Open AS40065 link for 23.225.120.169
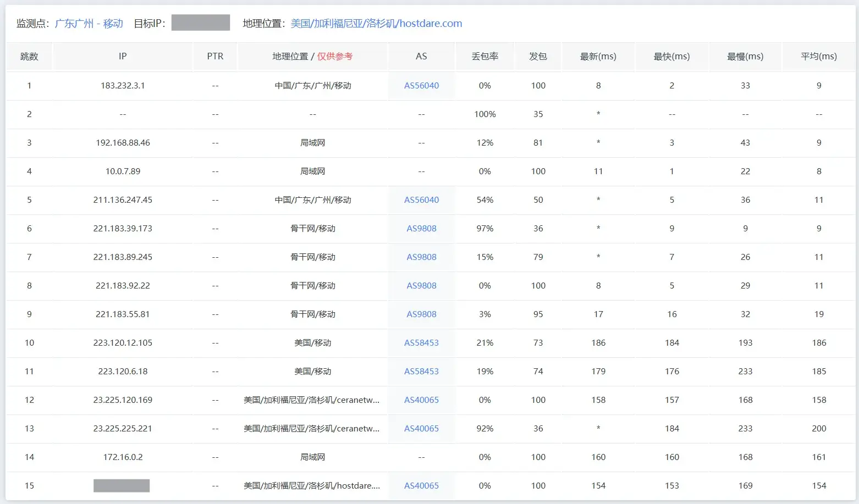Viewport: 859px width, 504px height. pyautogui.click(x=421, y=400)
